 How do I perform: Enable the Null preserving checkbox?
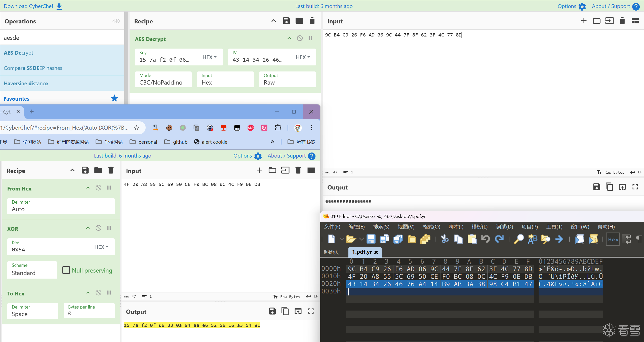[x=66, y=270]
